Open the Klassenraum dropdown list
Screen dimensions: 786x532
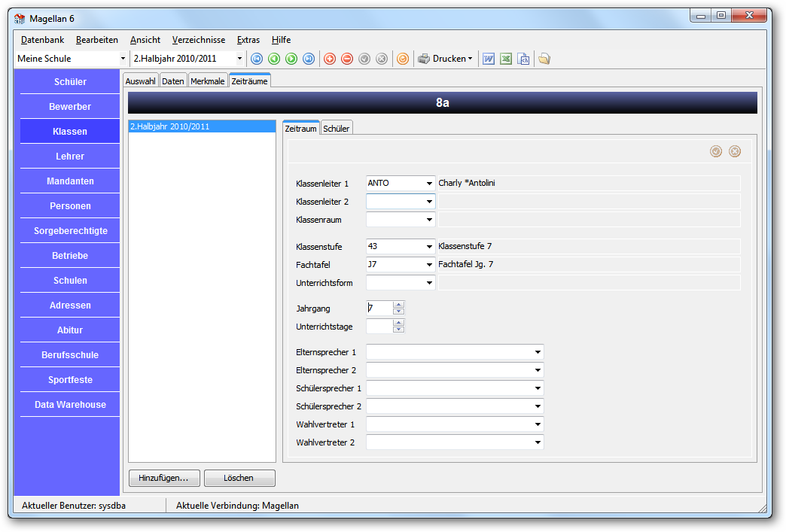tap(429, 220)
